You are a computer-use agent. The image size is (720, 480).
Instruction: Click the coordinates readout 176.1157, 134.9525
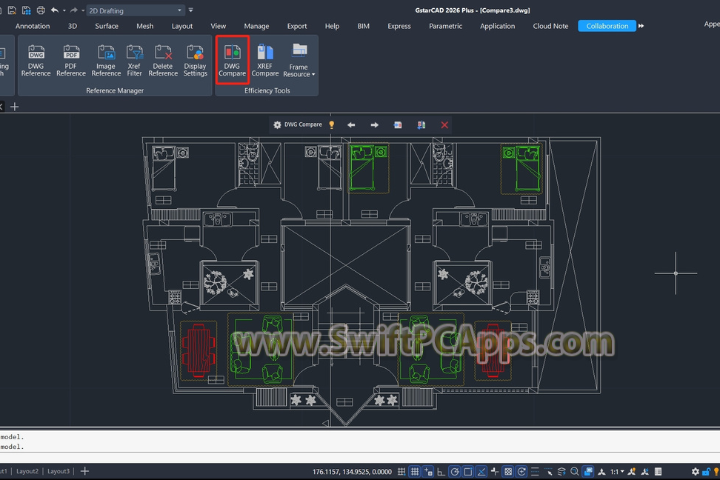click(352, 472)
